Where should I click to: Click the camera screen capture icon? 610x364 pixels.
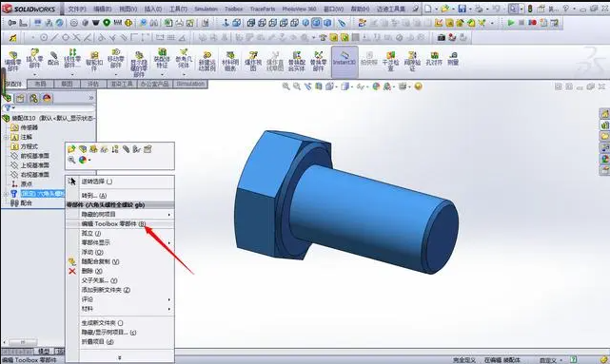tap(442, 38)
